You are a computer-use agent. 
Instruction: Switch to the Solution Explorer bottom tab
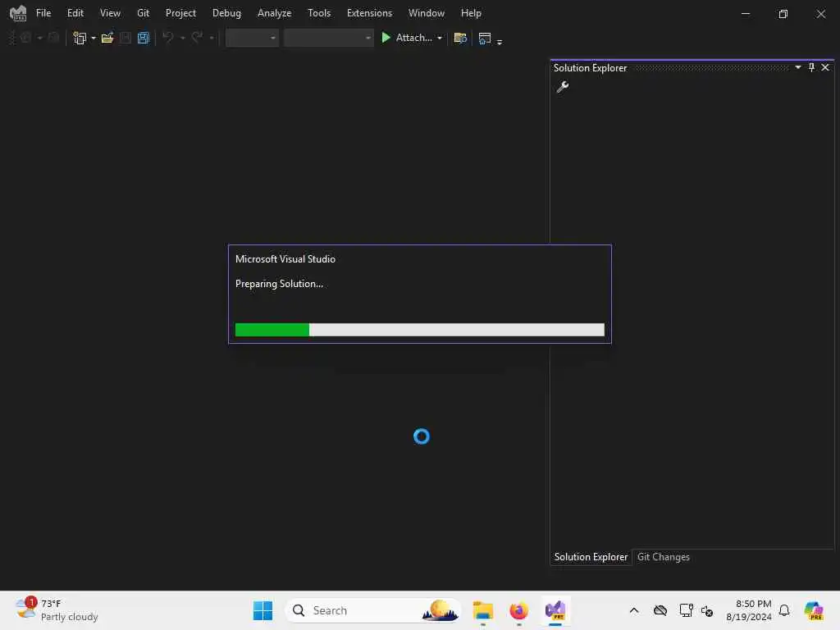tap(591, 557)
